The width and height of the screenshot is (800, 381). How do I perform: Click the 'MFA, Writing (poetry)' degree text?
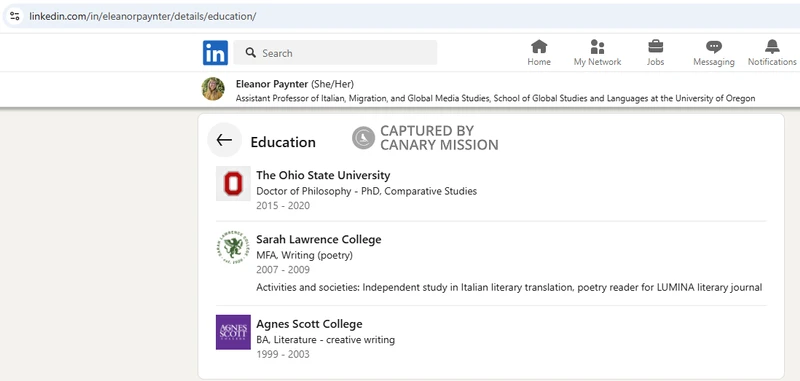pyautogui.click(x=304, y=256)
